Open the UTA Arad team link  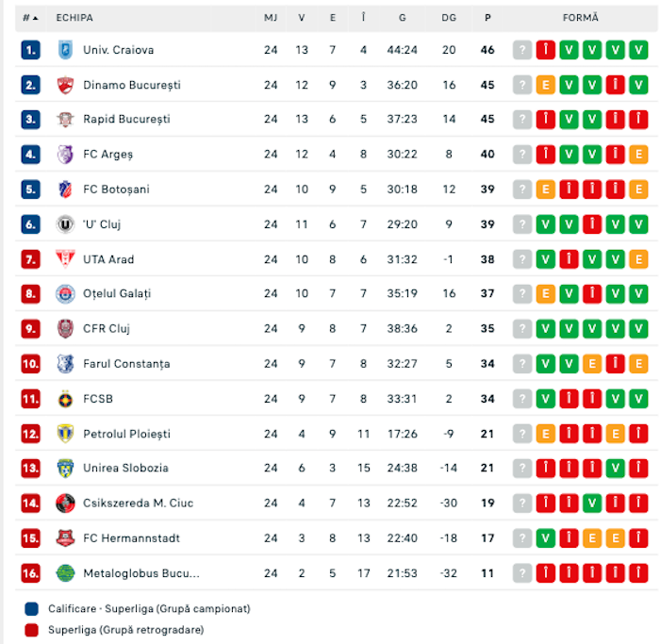tap(108, 259)
